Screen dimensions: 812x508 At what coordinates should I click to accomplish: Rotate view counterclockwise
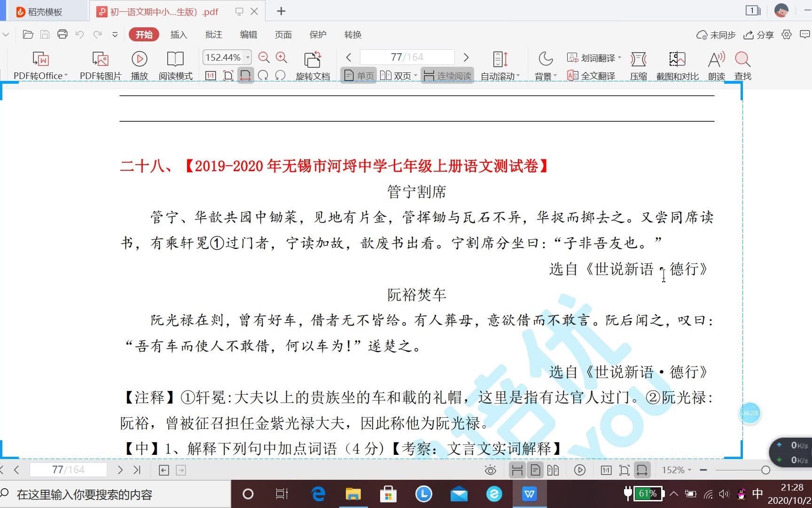click(281, 75)
